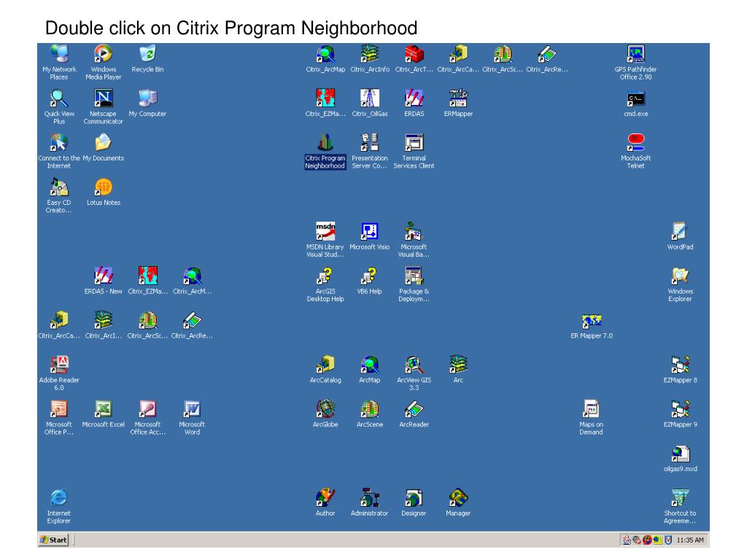Click the Recycle Bin icon
Image resolution: width=747 pixels, height=560 pixels.
tap(147, 54)
